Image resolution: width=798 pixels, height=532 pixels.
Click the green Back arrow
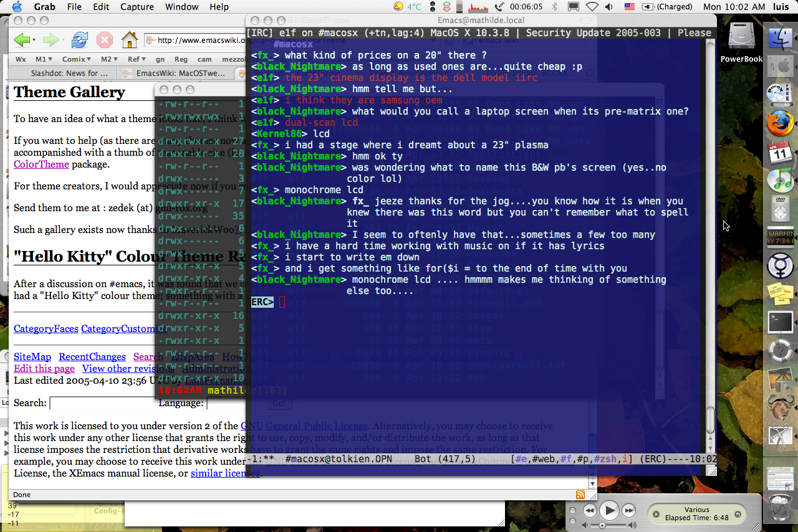[21, 40]
